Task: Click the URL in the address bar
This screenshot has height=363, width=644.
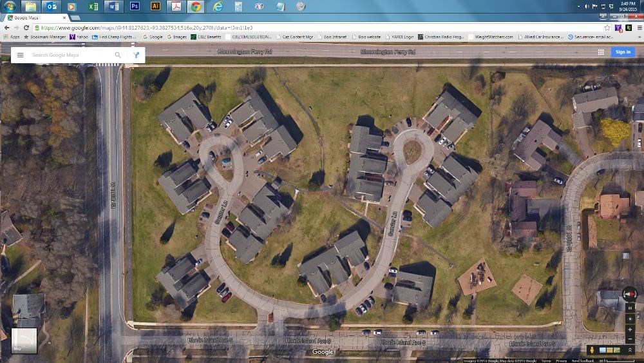Action: (x=147, y=28)
